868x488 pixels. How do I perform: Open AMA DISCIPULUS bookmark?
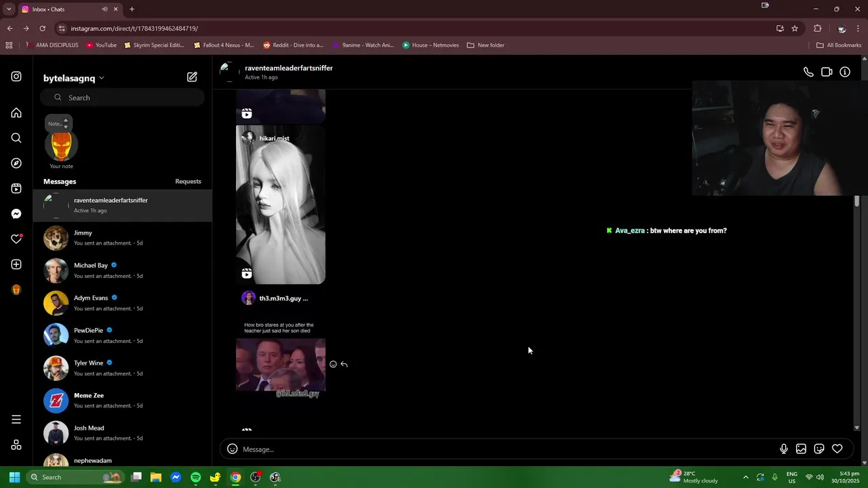(x=52, y=45)
